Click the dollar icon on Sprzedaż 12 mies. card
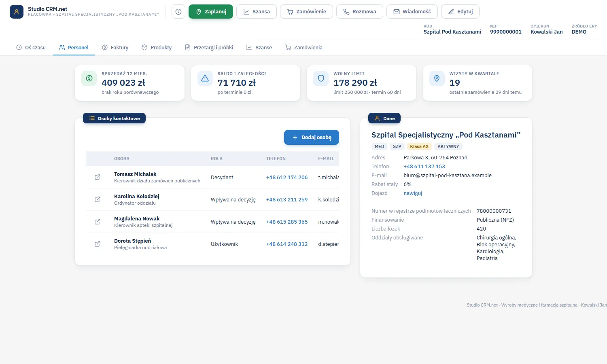The width and height of the screenshot is (607, 364). [x=89, y=78]
